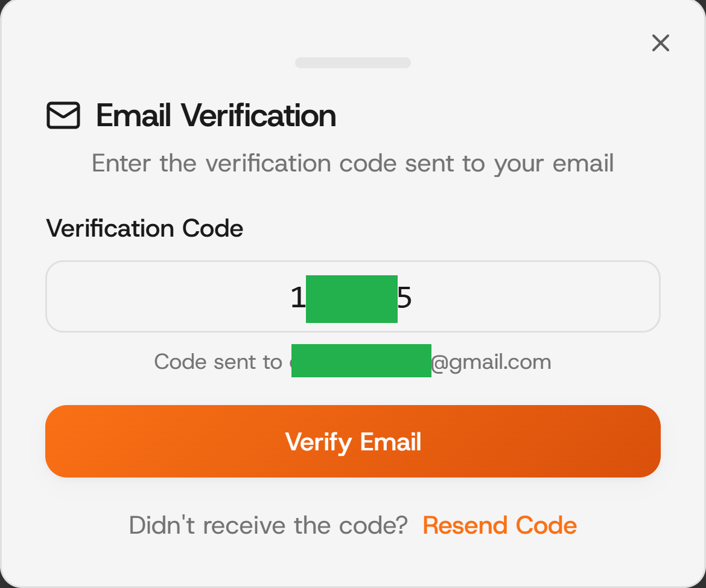
Task: Close the Email Verification dialog
Action: click(x=661, y=43)
